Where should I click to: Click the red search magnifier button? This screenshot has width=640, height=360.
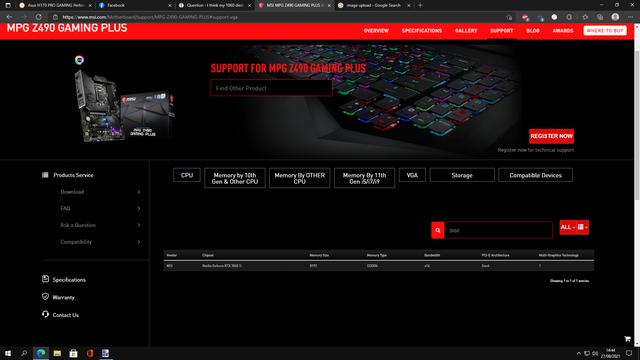pyautogui.click(x=438, y=230)
